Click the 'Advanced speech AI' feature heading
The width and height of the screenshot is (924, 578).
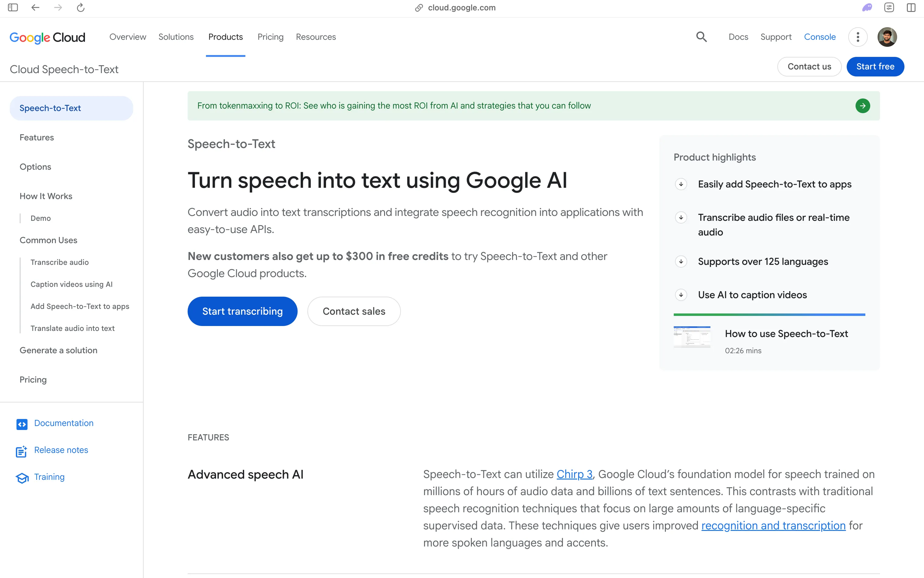pyautogui.click(x=245, y=474)
